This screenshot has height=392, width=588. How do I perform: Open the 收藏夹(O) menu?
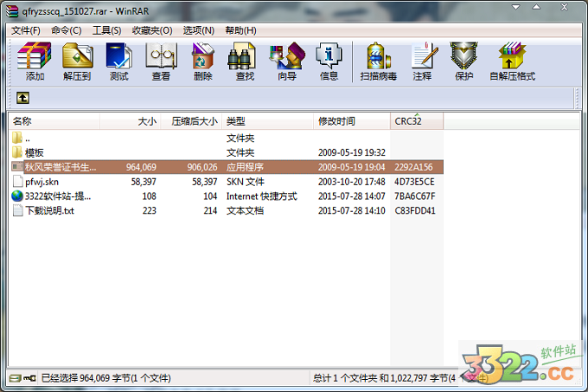152,30
